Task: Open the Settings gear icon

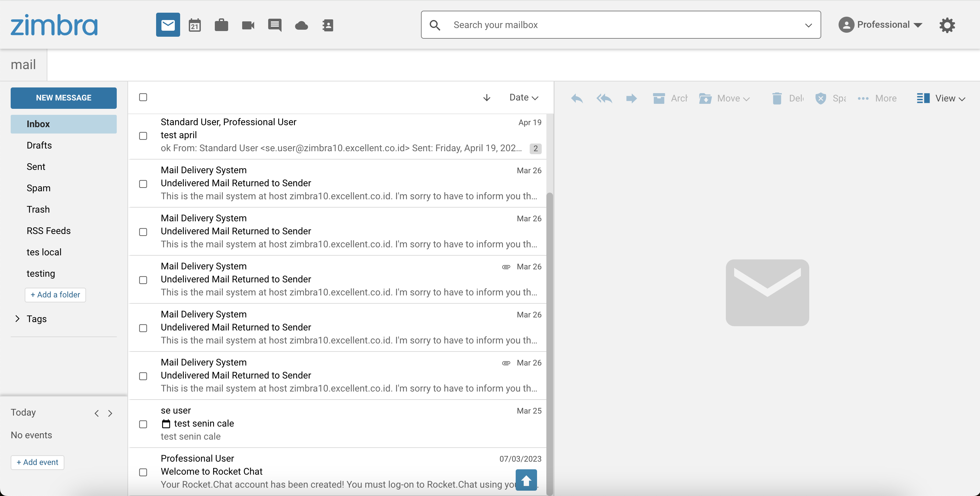Action: point(947,25)
